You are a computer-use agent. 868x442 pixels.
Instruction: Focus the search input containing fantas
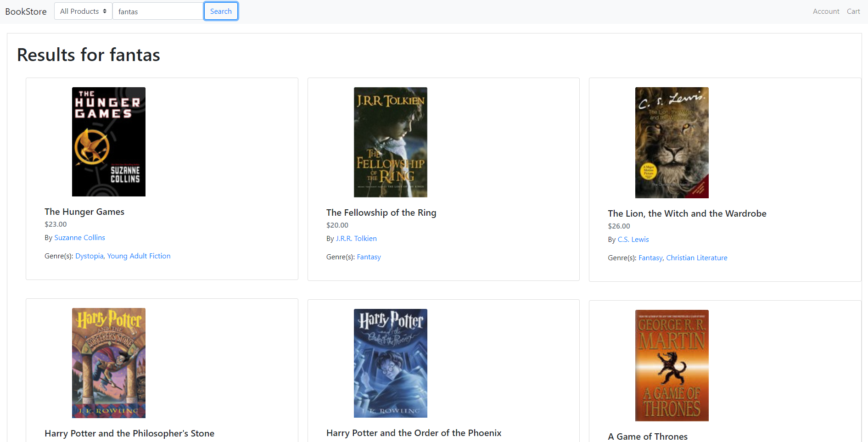point(157,11)
